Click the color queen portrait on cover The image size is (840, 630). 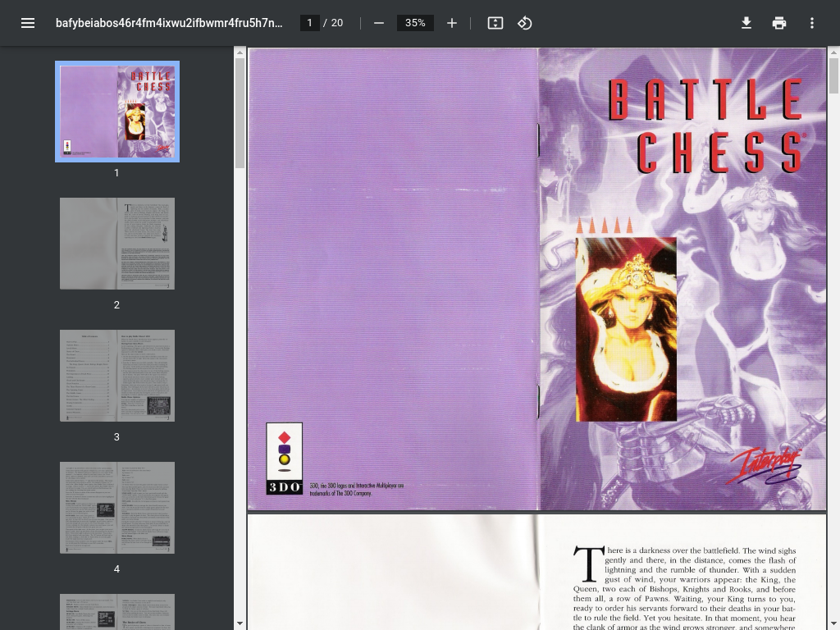click(x=626, y=330)
